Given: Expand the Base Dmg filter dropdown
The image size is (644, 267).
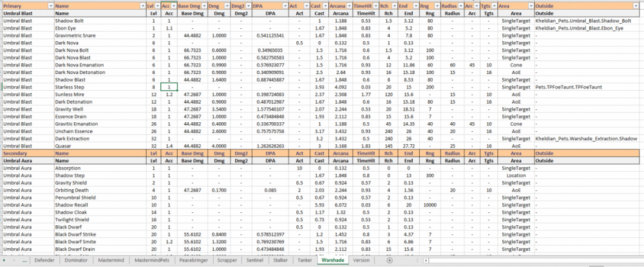Looking at the screenshot, I should pos(204,5).
